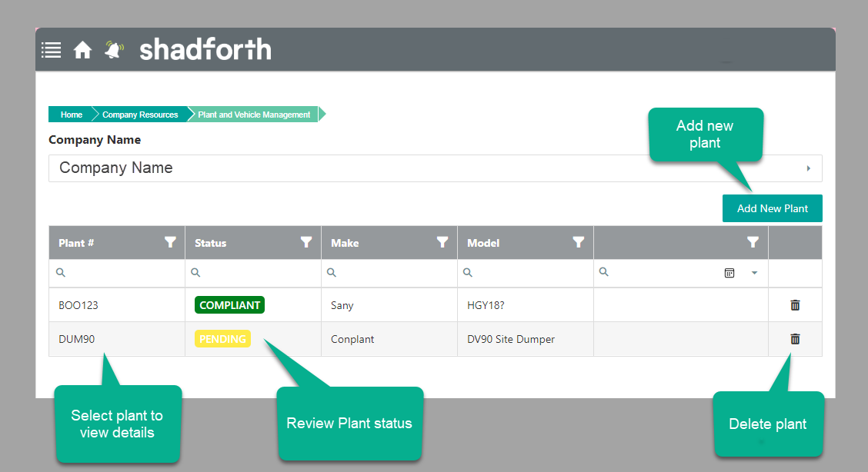The height and width of the screenshot is (472, 868).
Task: Click the Plant # search field
Action: point(117,272)
